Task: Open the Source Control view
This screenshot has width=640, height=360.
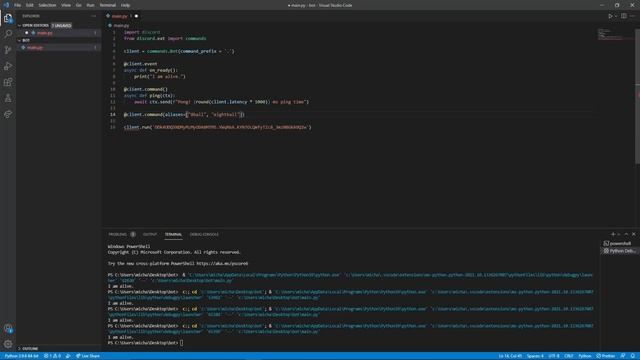Action: tap(8, 50)
